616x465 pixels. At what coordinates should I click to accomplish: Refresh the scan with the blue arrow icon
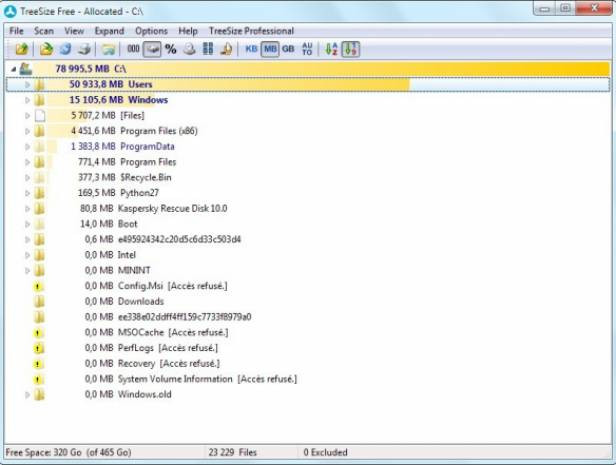click(65, 49)
